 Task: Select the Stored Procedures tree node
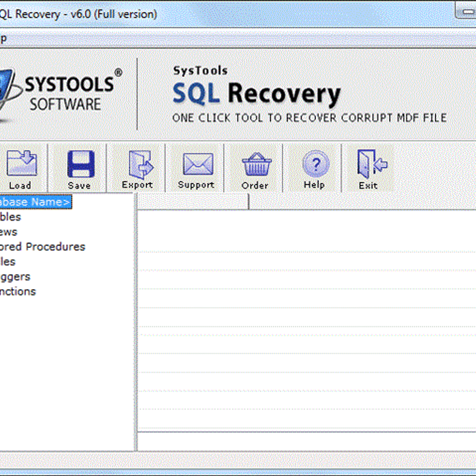pos(42,247)
